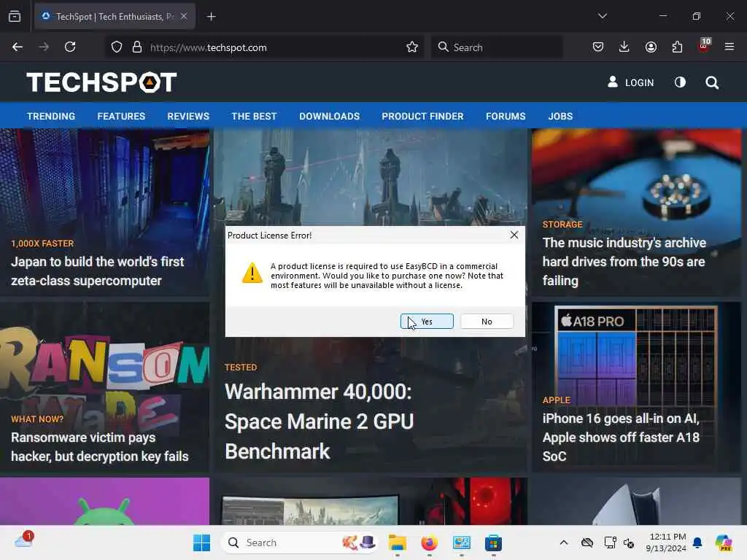Click the site security padlock icon

pos(137,47)
